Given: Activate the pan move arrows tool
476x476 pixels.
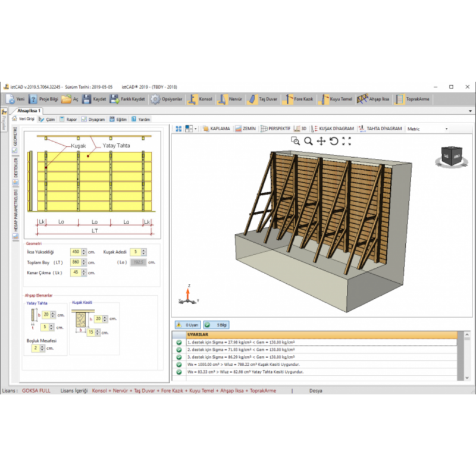Looking at the screenshot, I should click(x=321, y=141).
